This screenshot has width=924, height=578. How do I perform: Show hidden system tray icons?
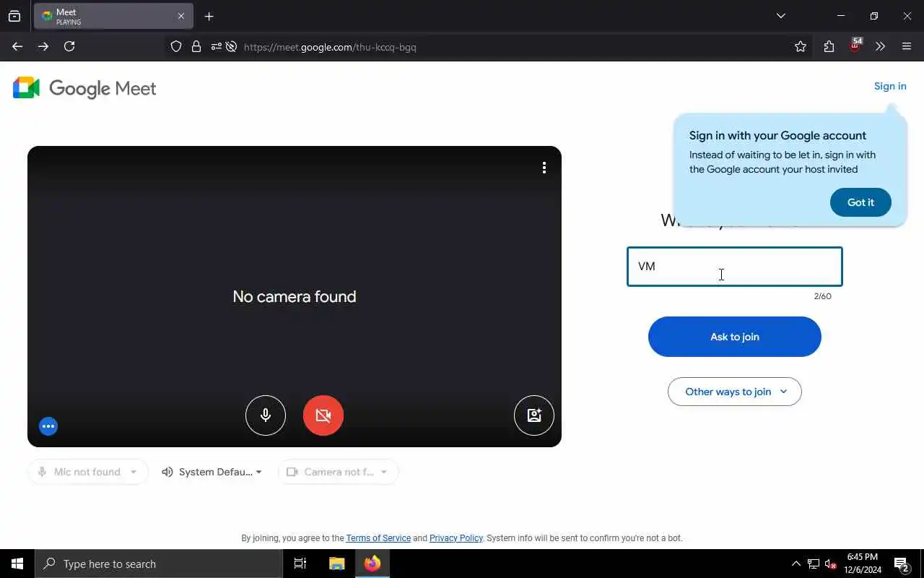click(796, 564)
